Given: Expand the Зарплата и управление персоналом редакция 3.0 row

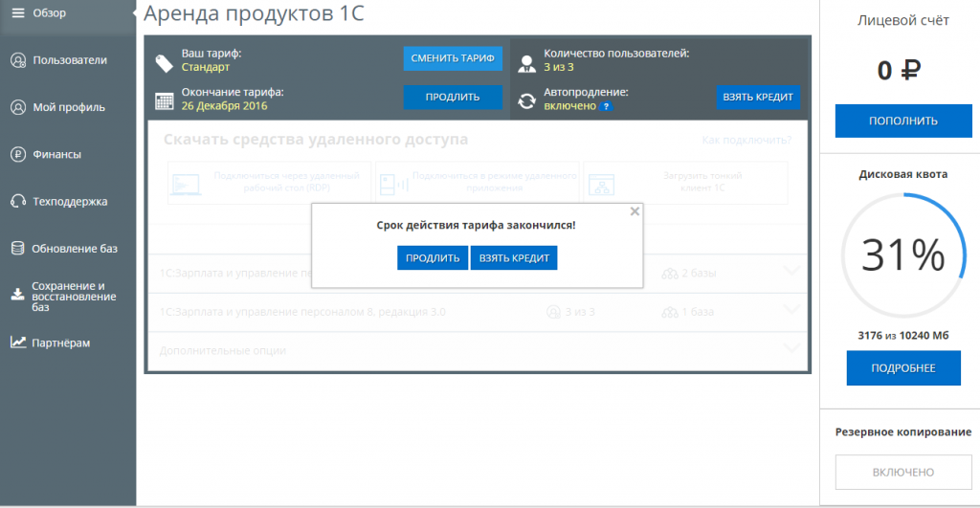Looking at the screenshot, I should tap(791, 309).
